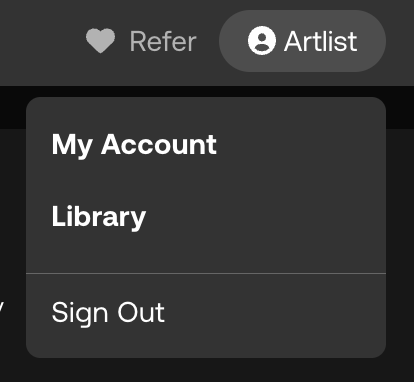Toggle the profile pill button labeled Artlist

pos(302,41)
